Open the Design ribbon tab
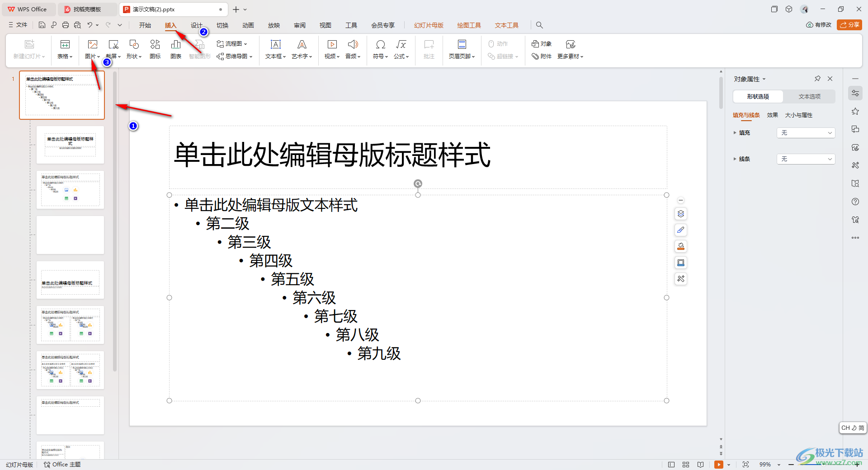This screenshot has height=470, width=868. [x=197, y=25]
